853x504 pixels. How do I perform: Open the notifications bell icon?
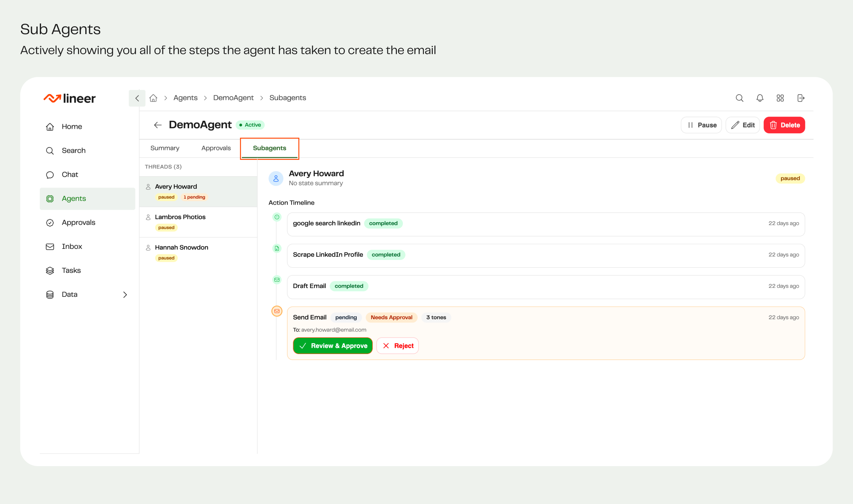pyautogui.click(x=759, y=98)
